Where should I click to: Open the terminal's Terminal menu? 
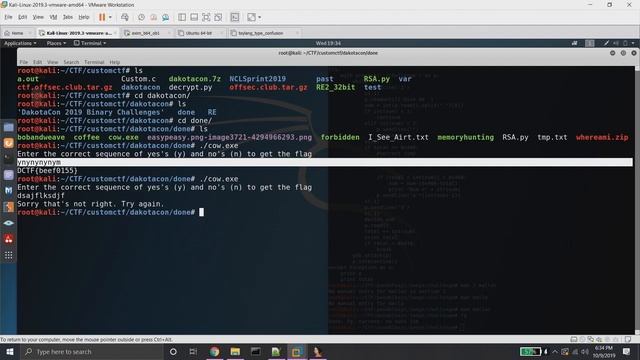(x=94, y=62)
